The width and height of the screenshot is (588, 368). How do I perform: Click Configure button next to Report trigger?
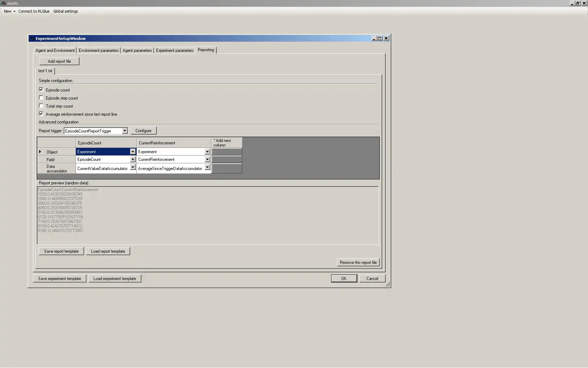(x=143, y=131)
